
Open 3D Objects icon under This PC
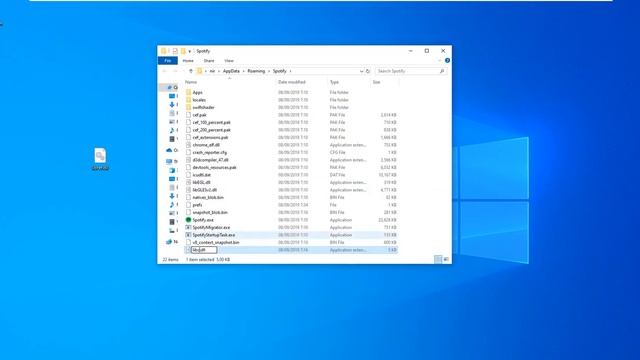click(x=172, y=170)
